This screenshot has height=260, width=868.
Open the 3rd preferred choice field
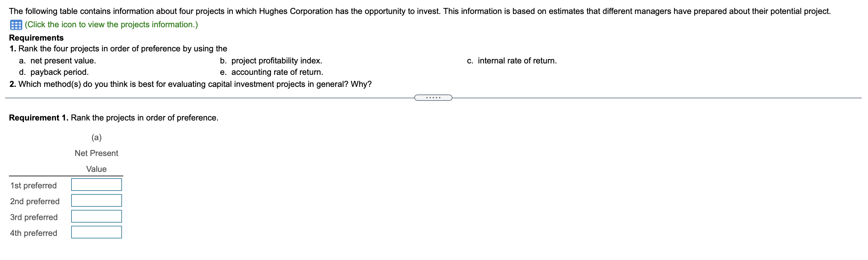tap(96, 216)
